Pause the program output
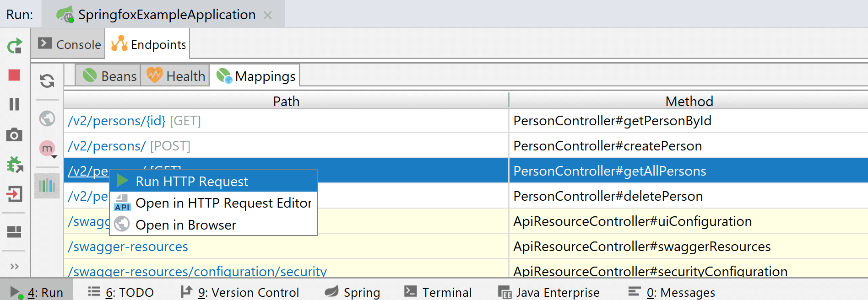Screen dimensions: 868x300 [15, 104]
